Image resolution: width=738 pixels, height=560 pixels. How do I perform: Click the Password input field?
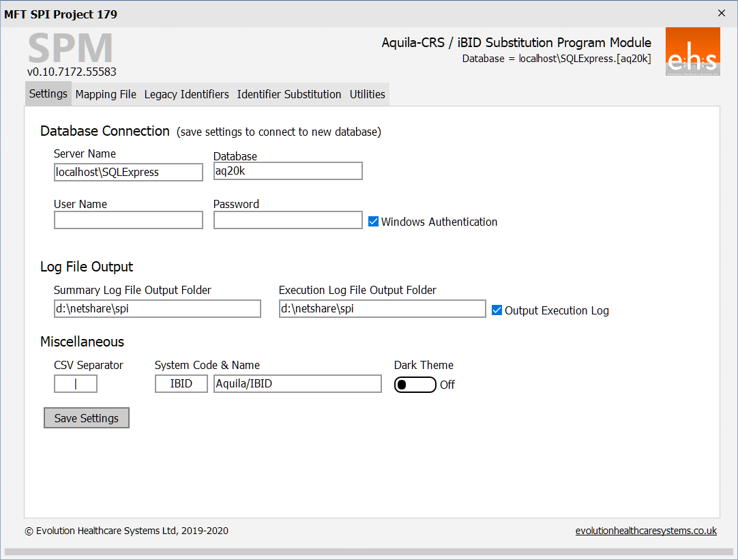[x=287, y=220]
